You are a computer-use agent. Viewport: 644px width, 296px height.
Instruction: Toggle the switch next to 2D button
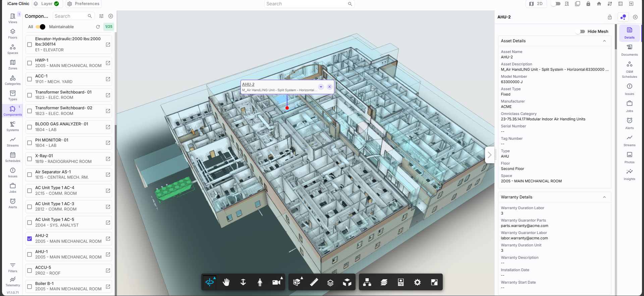point(556,4)
